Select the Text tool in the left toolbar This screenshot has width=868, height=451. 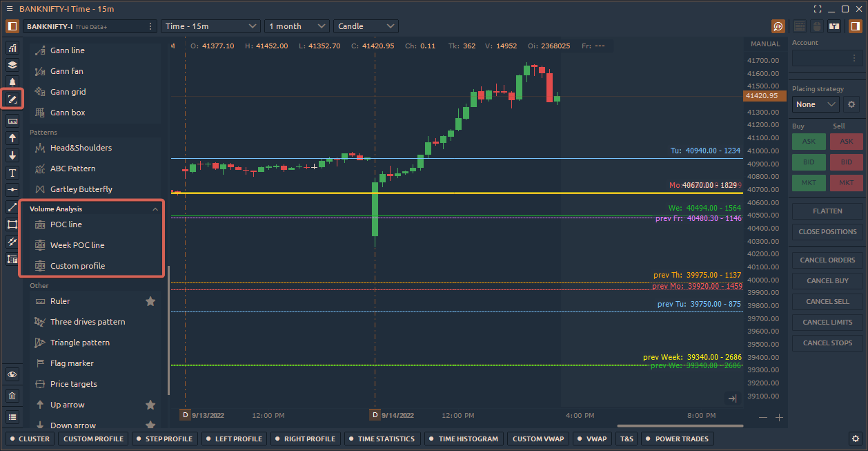[x=12, y=174]
